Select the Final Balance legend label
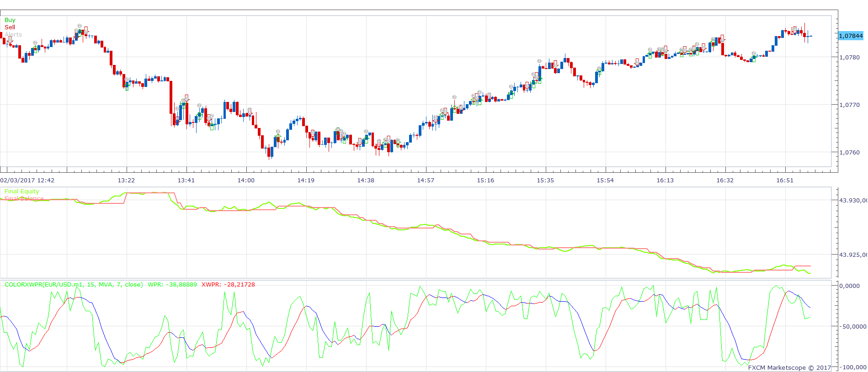Viewport: 868px width, 372px height. [24, 199]
